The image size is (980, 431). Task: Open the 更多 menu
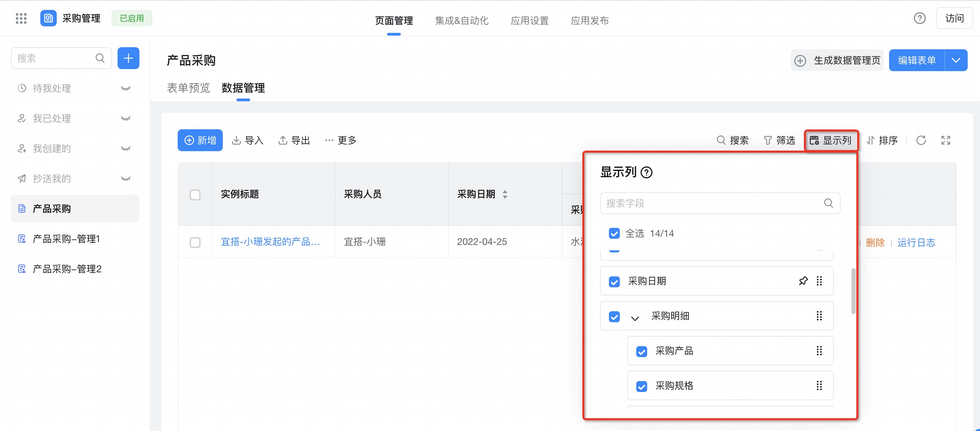(340, 141)
